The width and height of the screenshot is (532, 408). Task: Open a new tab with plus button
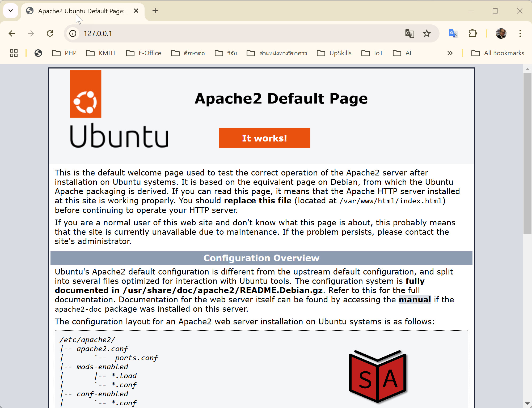pyautogui.click(x=155, y=11)
